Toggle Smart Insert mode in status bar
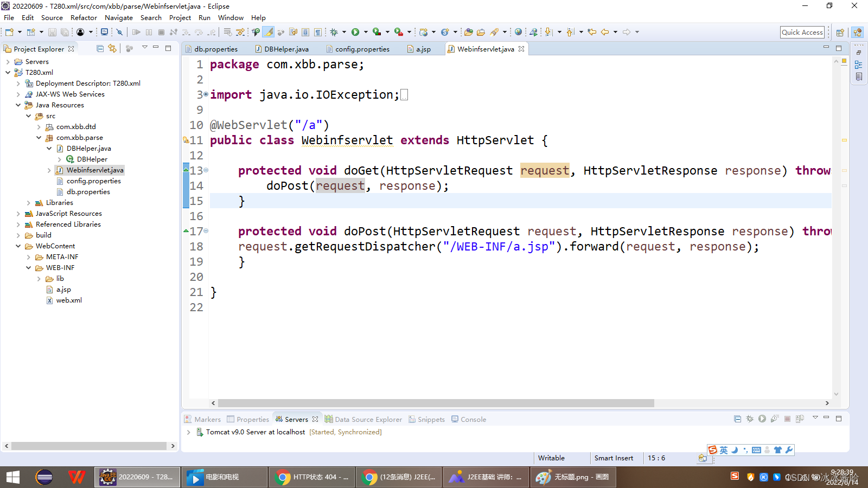This screenshot has height=488, width=868. point(615,458)
